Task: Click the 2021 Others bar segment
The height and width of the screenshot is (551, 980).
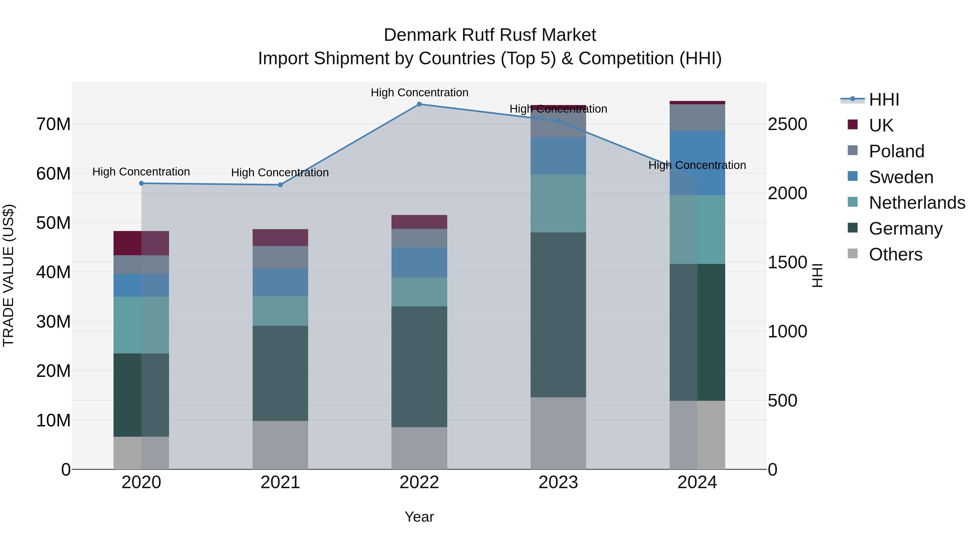Action: pos(280,445)
